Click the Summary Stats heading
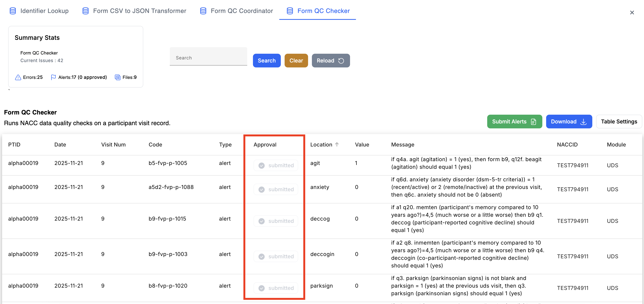 (37, 38)
